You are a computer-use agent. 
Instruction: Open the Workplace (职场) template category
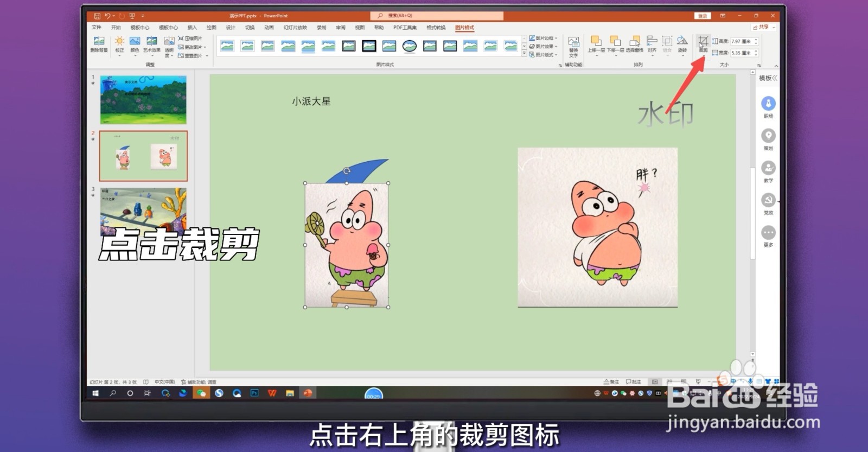768,107
